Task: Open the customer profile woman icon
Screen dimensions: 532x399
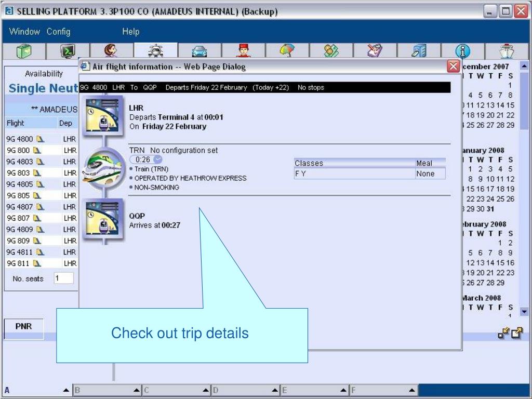Action: 111,51
